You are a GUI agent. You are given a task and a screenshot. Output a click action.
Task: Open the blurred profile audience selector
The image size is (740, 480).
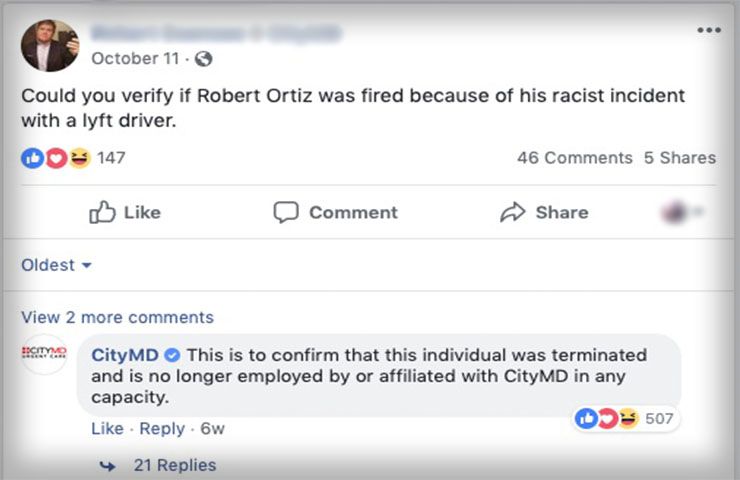coord(679,212)
